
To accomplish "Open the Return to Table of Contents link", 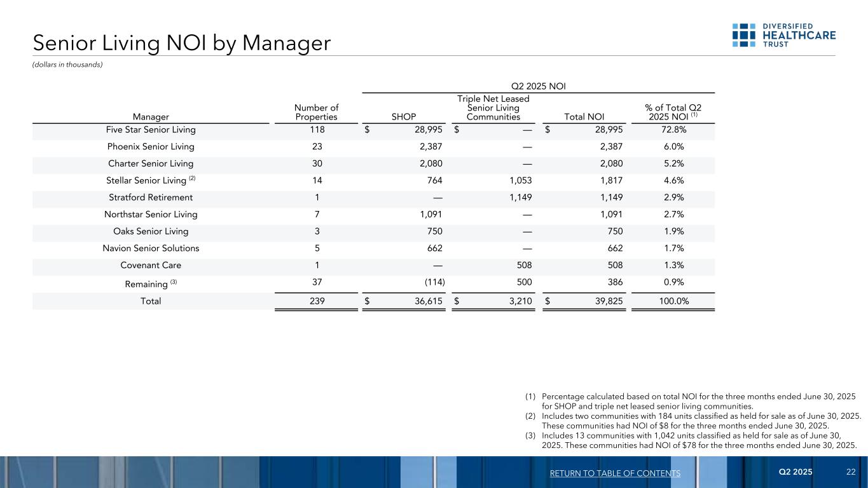I will pos(613,473).
